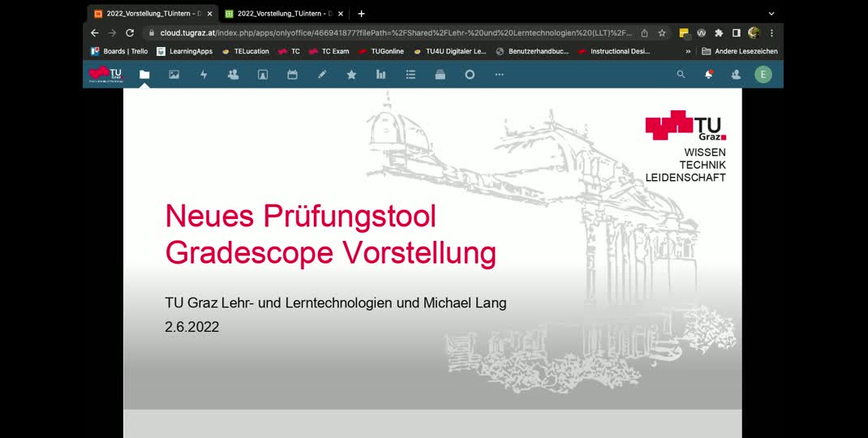Click the date '2.6.2022' on slide
868x438 pixels.
[191, 327]
